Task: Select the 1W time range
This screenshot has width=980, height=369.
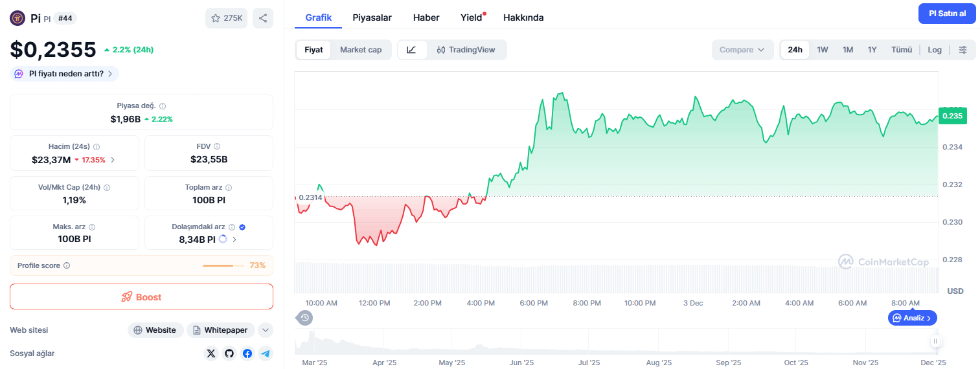Action: tap(823, 50)
